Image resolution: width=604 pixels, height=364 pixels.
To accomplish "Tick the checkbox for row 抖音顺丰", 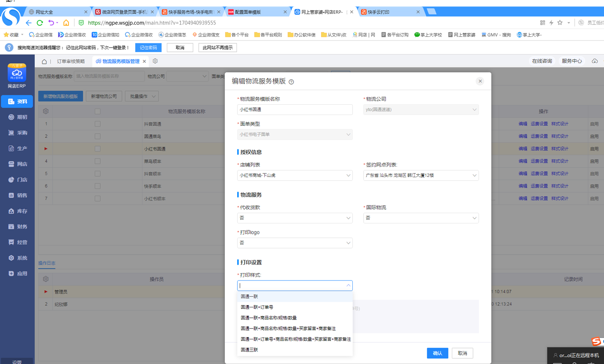I will pos(97,174).
